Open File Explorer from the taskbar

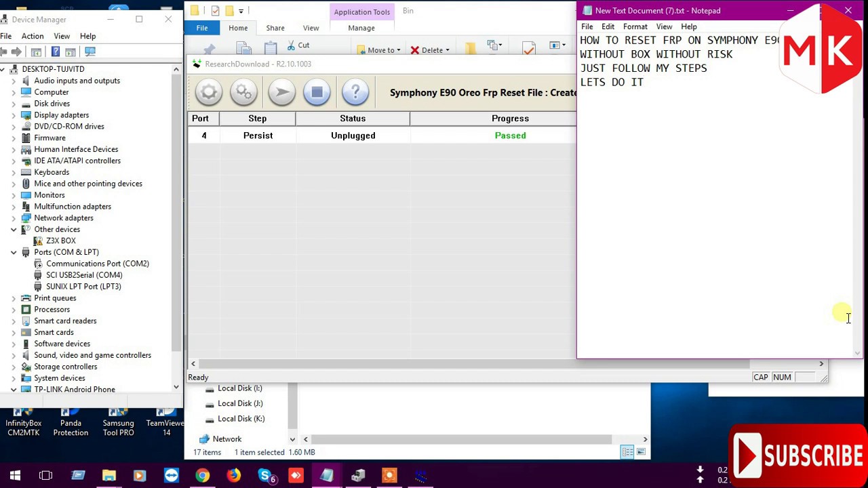coord(108,476)
